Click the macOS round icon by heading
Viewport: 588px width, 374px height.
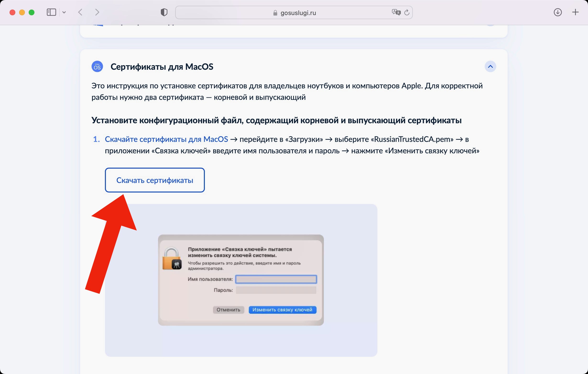(97, 67)
